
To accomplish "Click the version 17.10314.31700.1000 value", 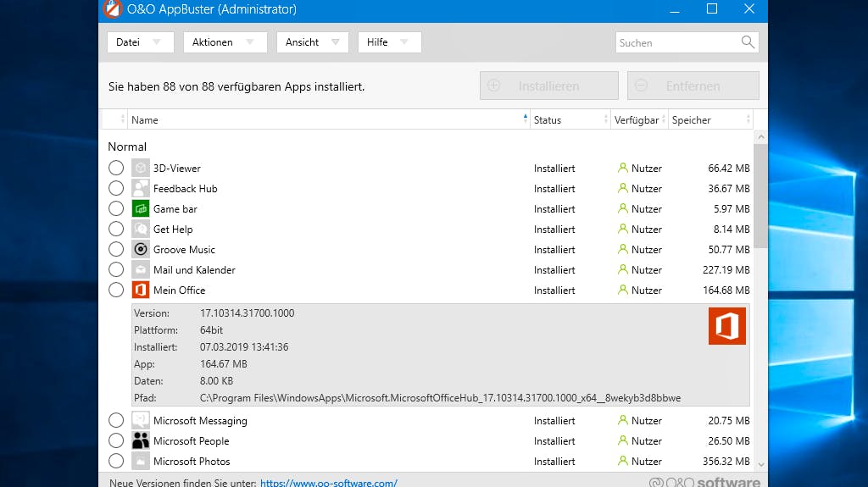I will (247, 313).
